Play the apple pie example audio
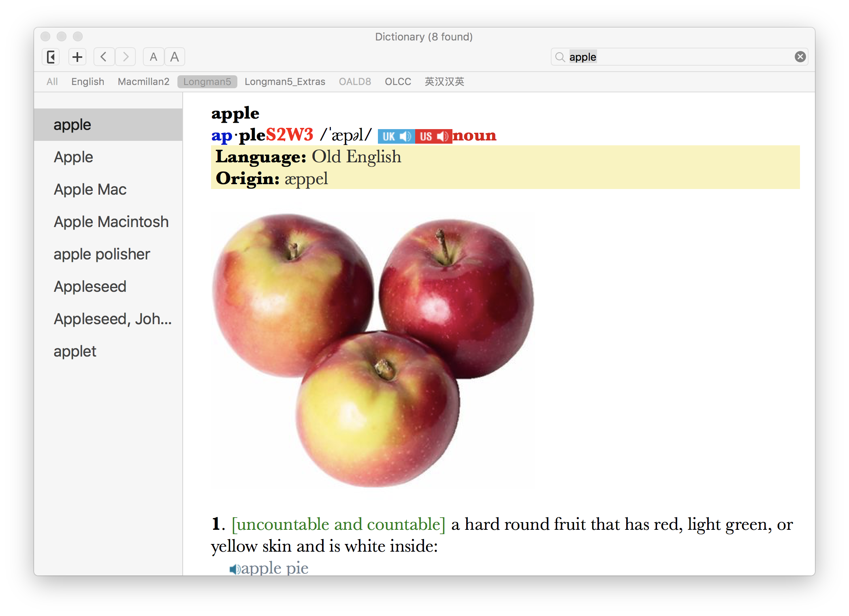The height and width of the screenshot is (616, 849). [x=235, y=569]
